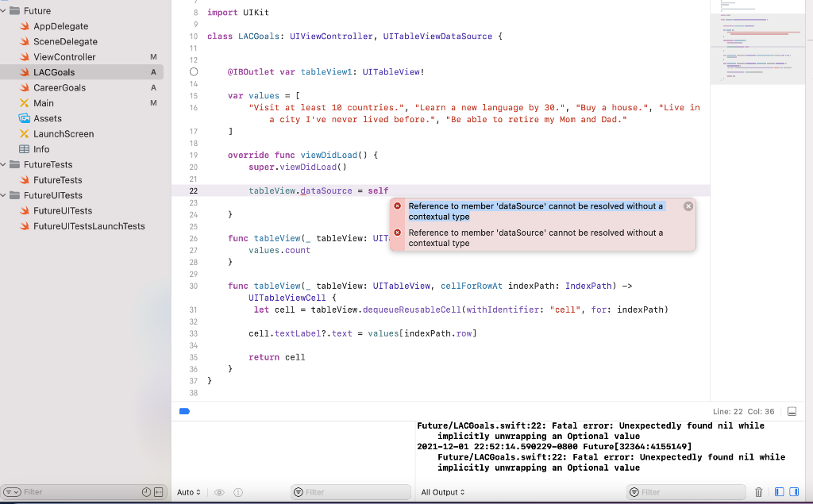Collapse the FutureUITests group
This screenshot has height=504, width=813.
(x=3, y=195)
